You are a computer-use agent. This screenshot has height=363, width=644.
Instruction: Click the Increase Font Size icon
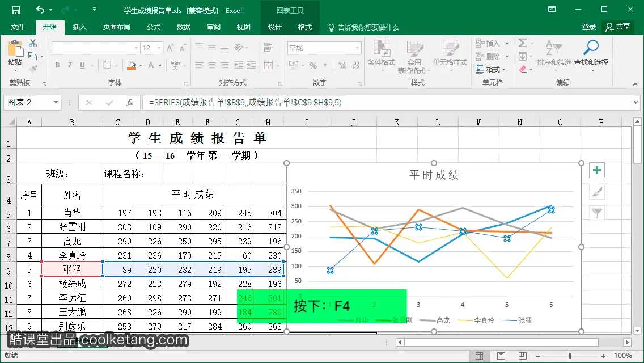(170, 48)
